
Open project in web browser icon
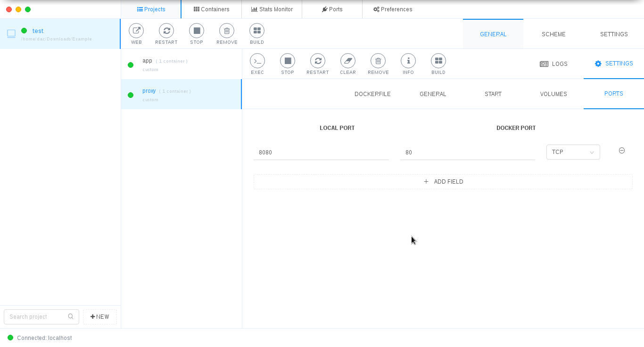[136, 31]
